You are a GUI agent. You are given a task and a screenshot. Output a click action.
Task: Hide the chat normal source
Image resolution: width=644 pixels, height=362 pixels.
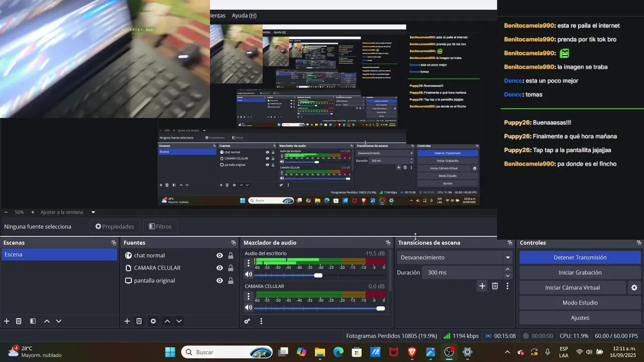click(x=219, y=255)
